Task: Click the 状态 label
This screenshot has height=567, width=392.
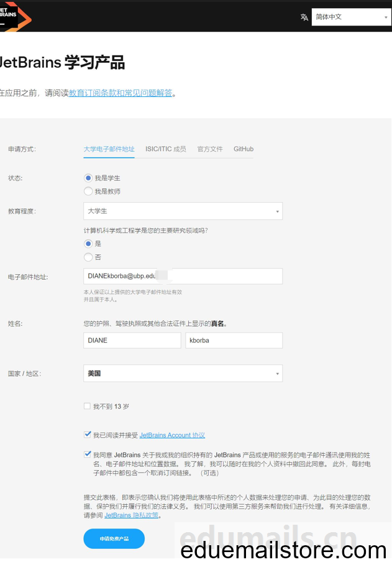Action: 15,178
